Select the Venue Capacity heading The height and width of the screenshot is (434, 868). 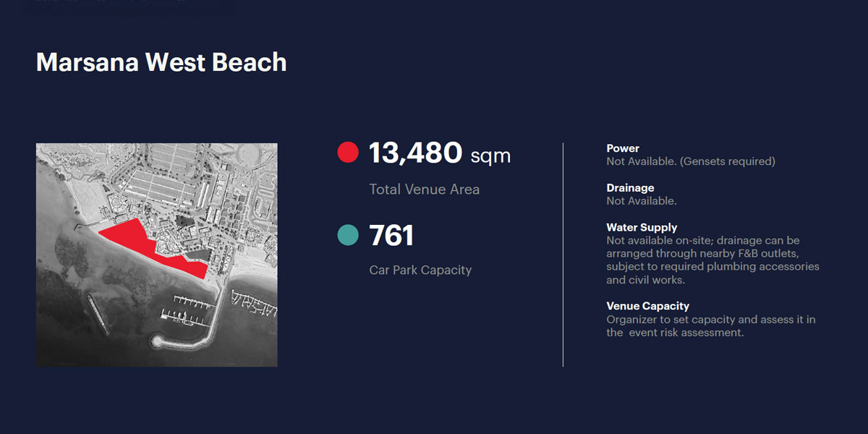[x=647, y=306]
